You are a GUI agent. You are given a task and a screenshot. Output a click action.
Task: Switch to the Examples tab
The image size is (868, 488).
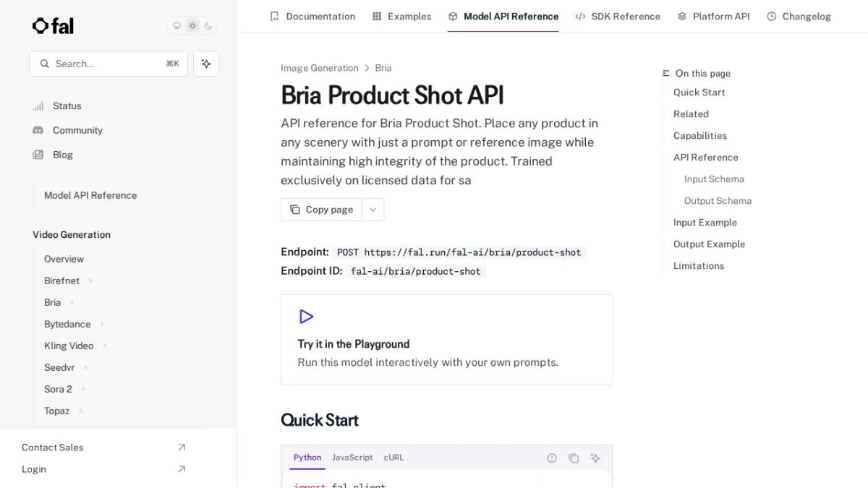[401, 16]
